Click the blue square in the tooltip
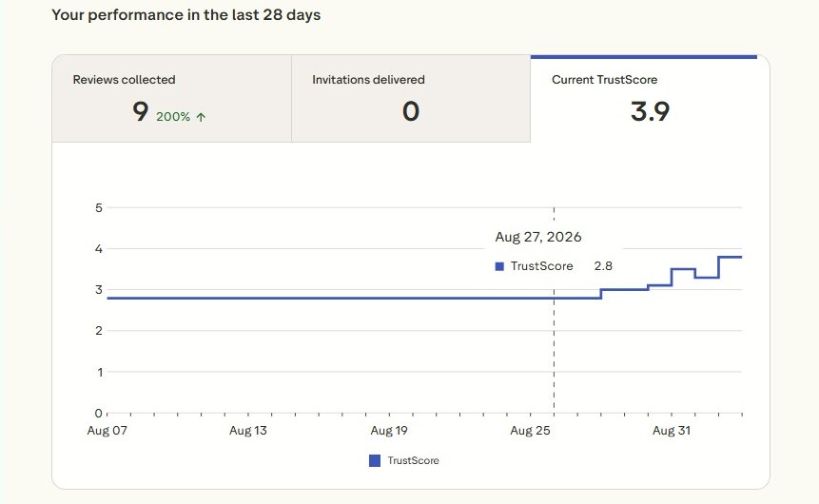Screen dimensions: 819x504 (499, 266)
